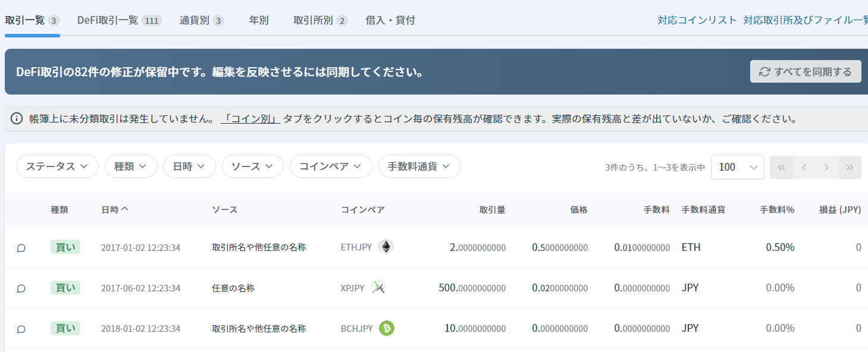
Task: Click コインペア column header
Action: (363, 209)
